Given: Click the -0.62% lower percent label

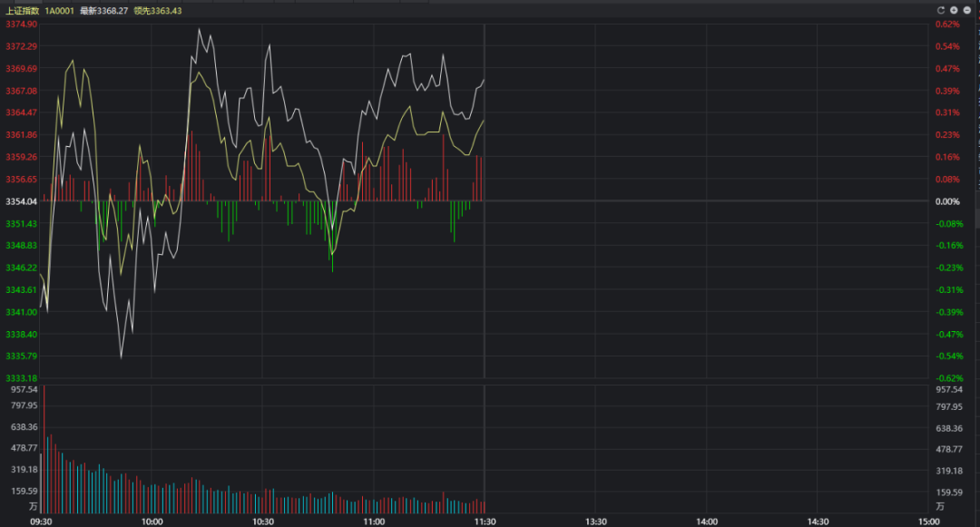Looking at the screenshot, I should (949, 378).
